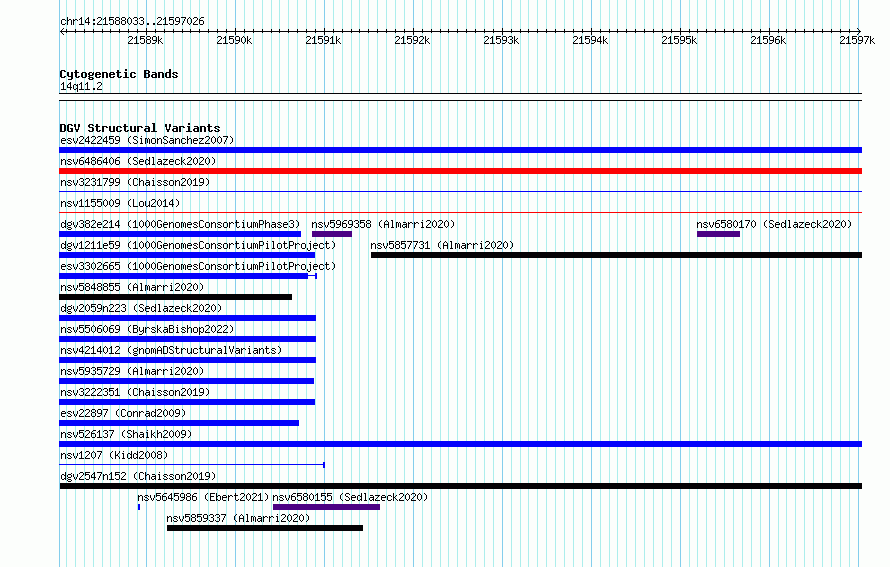Click the DGV Structural Variants track title

(x=140, y=128)
